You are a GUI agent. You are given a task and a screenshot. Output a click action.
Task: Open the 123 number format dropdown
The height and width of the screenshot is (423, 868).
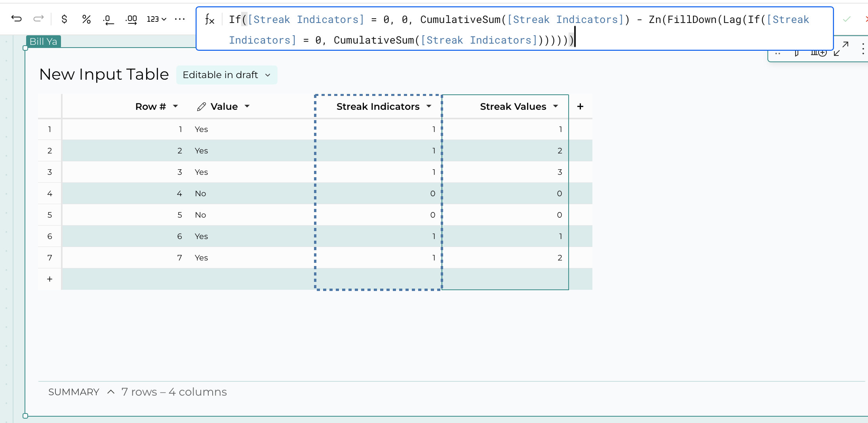point(155,19)
